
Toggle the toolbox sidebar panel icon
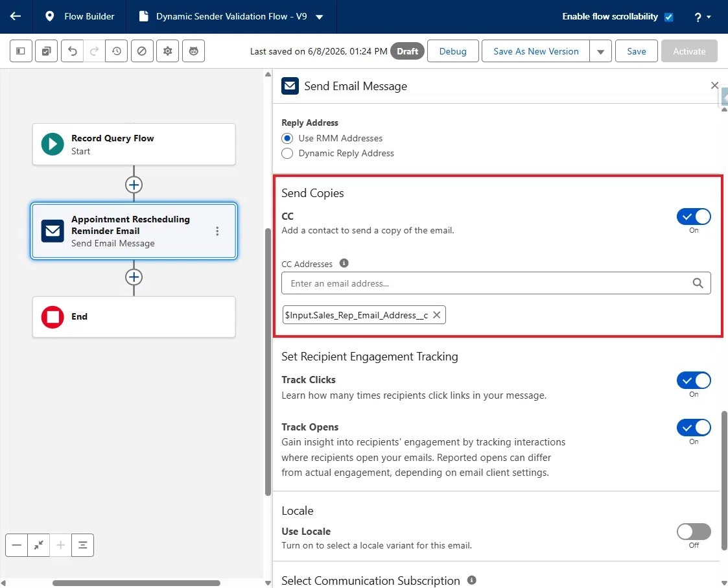(21, 51)
